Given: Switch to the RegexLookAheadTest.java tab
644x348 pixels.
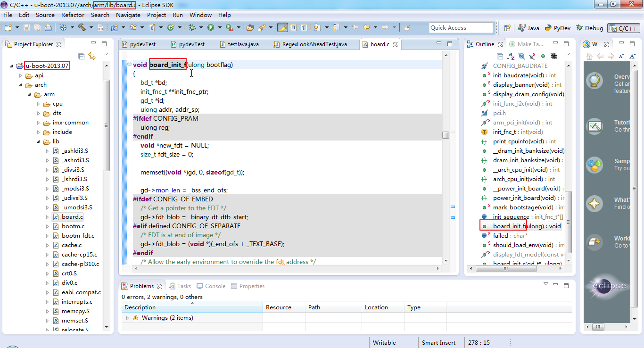Looking at the screenshot, I should (310, 44).
